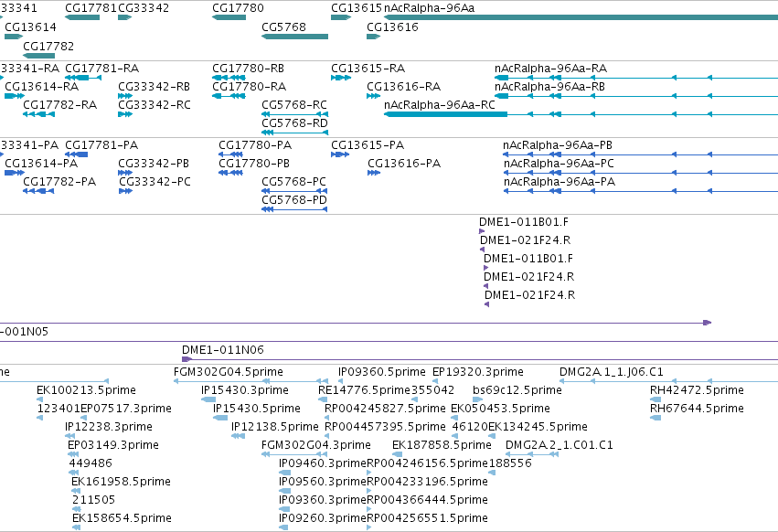
Task: Click protein CG17780-PA
Action: 256,145
